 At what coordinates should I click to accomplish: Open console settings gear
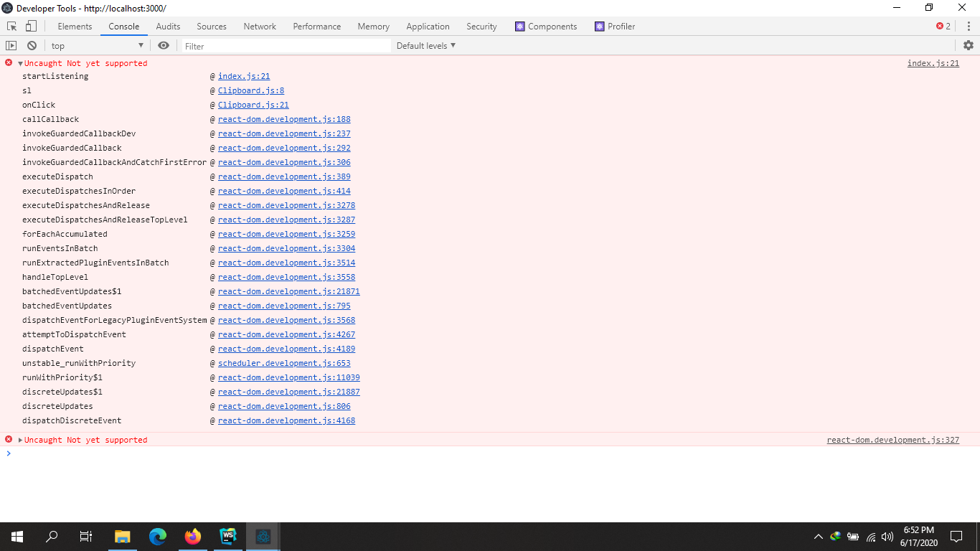click(x=969, y=45)
